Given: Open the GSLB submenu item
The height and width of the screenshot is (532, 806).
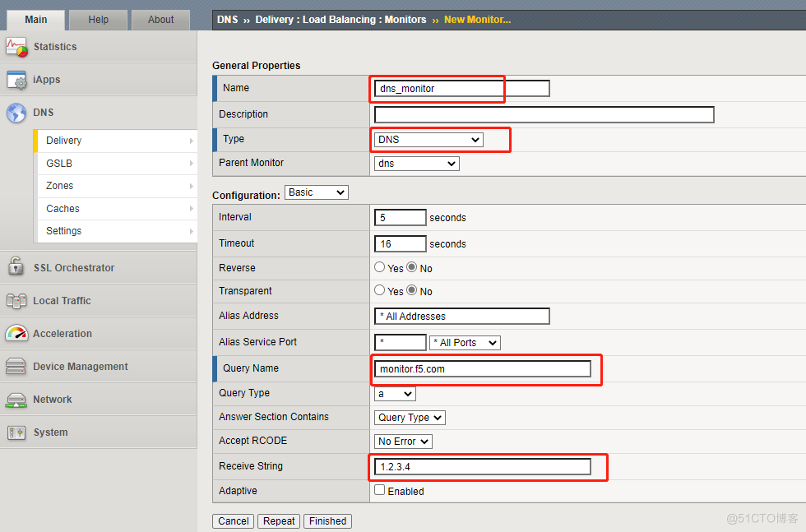Looking at the screenshot, I should coord(115,163).
